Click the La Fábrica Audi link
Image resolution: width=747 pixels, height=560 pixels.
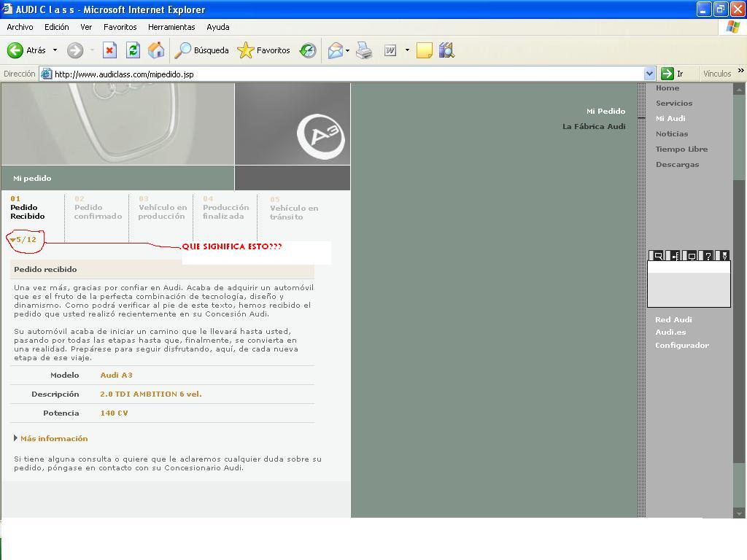594,126
